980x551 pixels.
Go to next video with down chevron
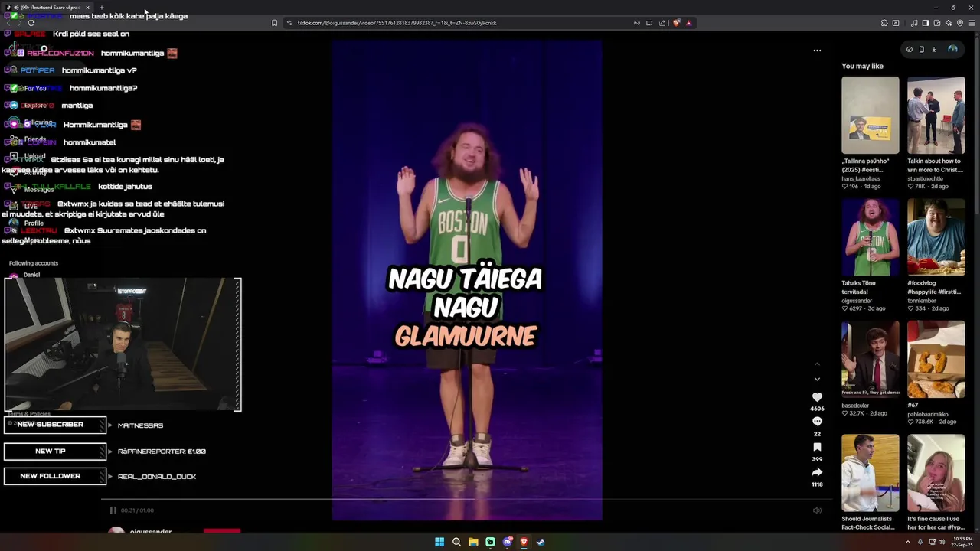click(817, 379)
